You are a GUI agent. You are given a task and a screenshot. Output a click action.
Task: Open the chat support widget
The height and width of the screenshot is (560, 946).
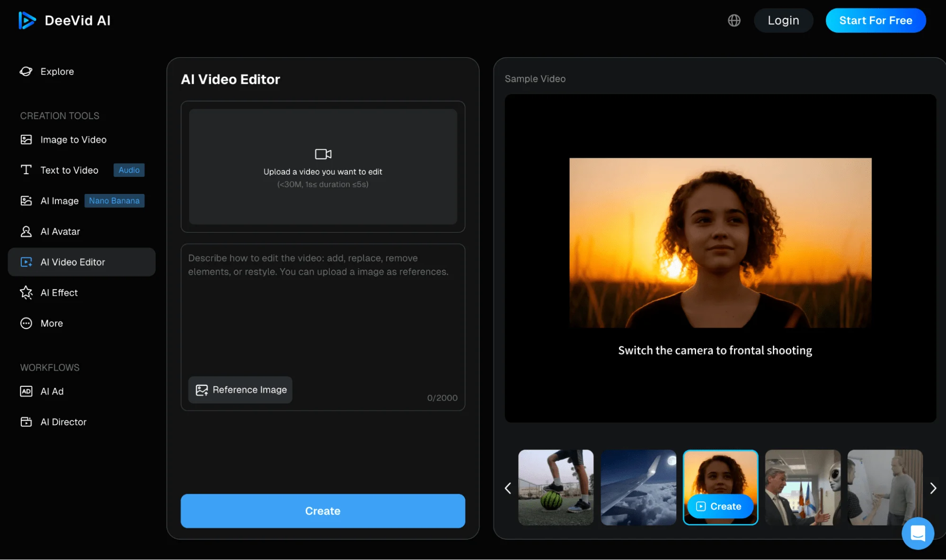tap(917, 533)
